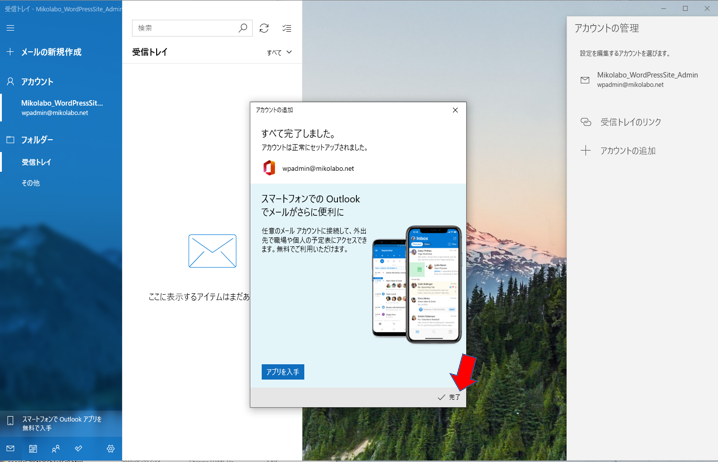Click アカウントの追加 in management panel
720x463 pixels.
(x=628, y=151)
